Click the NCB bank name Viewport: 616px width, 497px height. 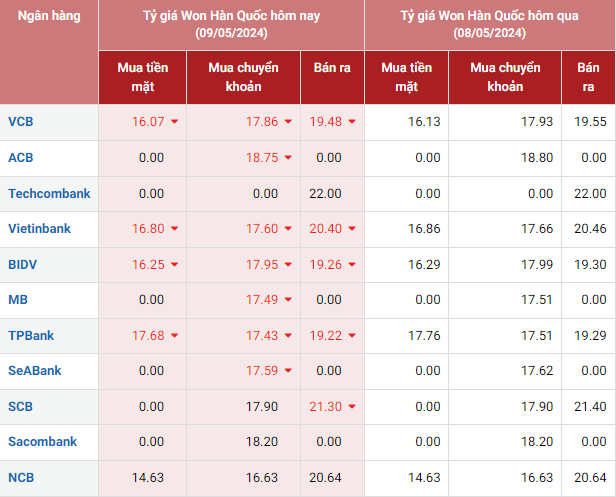[20, 478]
